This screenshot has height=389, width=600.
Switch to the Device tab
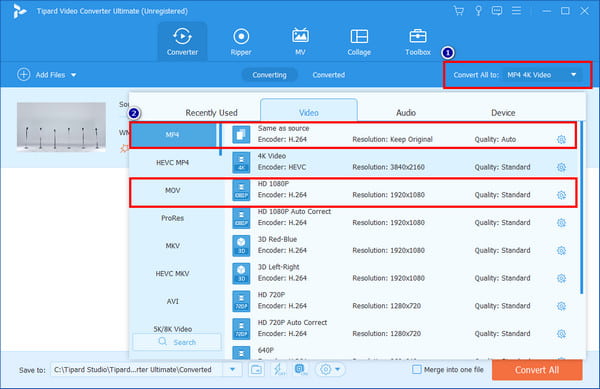[x=503, y=113]
